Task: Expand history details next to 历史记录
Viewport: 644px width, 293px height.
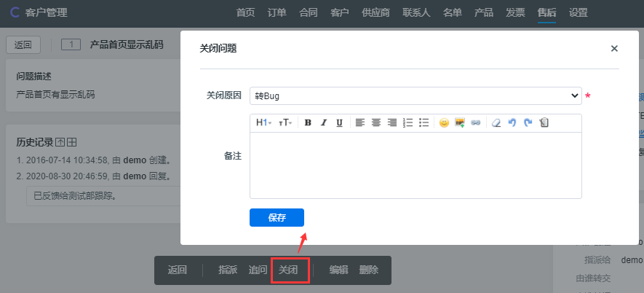Action: 72,142
